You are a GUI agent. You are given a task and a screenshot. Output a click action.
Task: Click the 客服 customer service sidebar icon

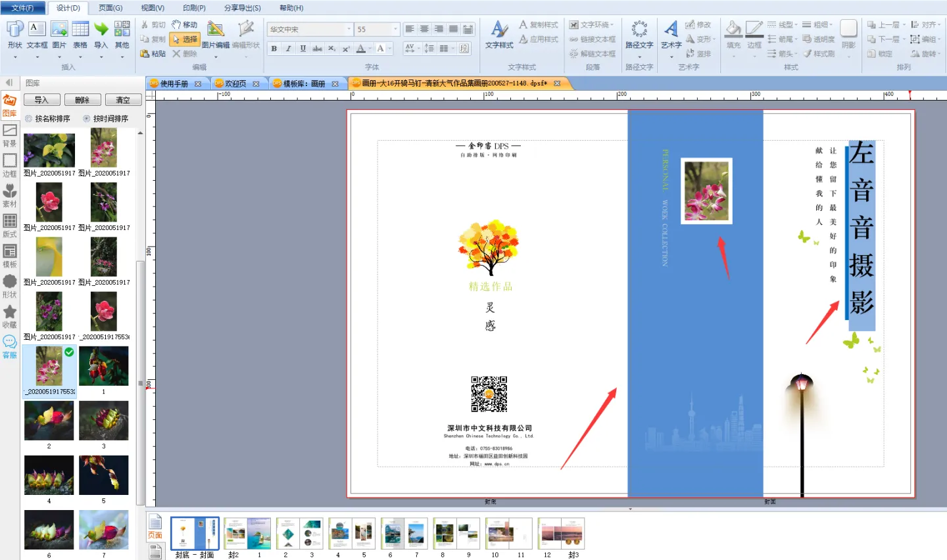[9, 346]
